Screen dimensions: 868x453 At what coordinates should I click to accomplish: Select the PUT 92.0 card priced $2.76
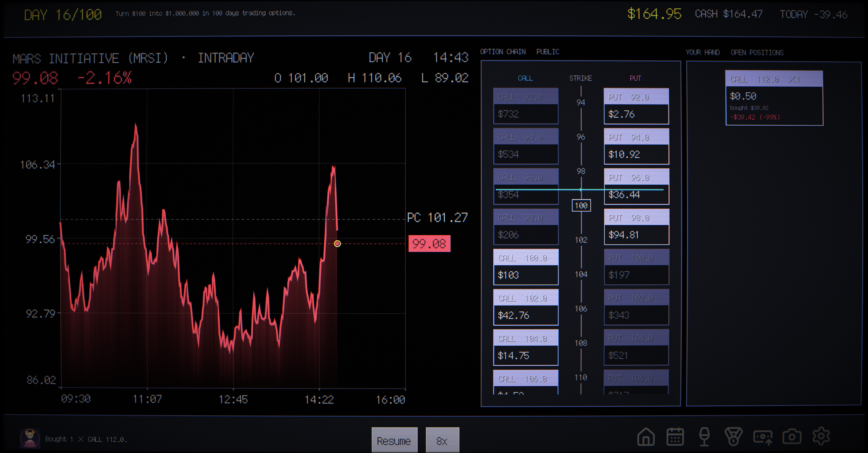[x=636, y=106]
